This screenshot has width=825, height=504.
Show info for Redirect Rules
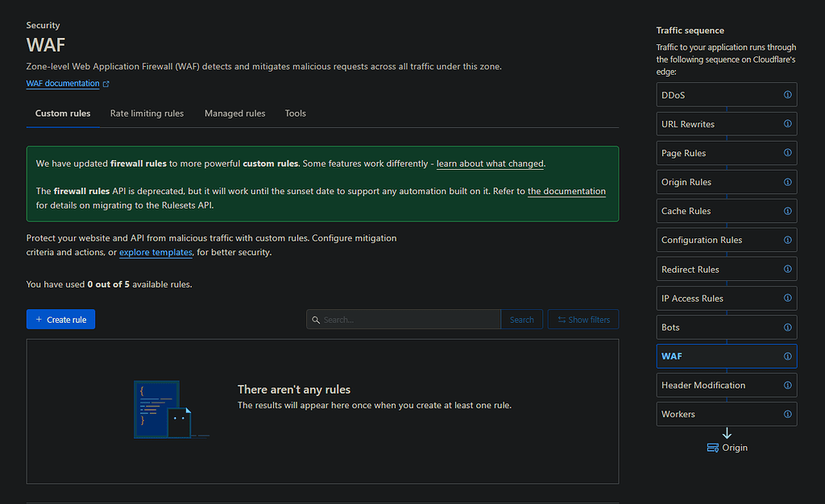(x=787, y=269)
